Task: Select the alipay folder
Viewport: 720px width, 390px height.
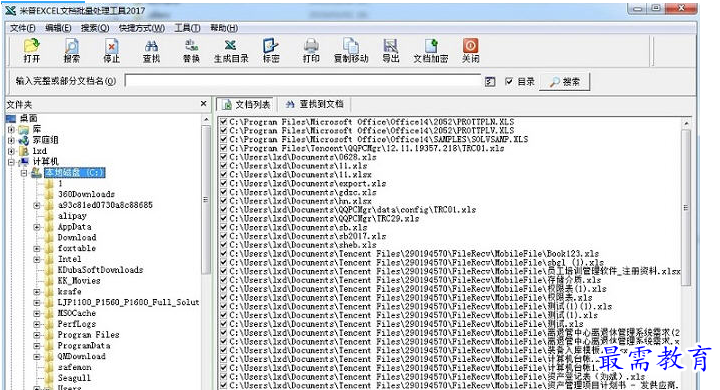Action: tap(72, 216)
